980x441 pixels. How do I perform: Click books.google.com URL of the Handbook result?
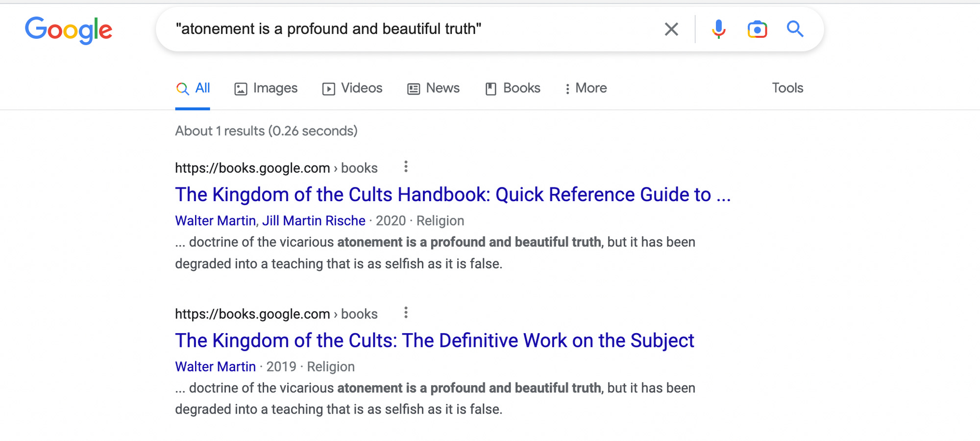tap(276, 168)
